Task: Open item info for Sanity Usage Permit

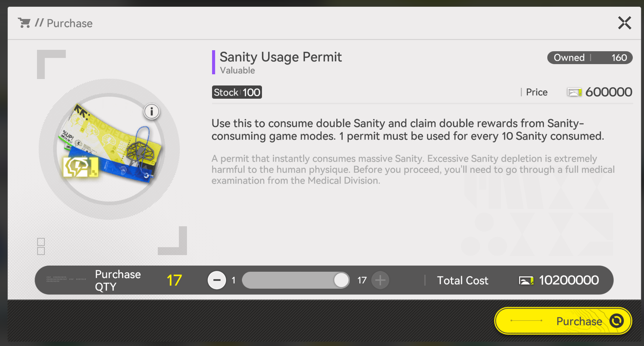Action: coord(152,111)
